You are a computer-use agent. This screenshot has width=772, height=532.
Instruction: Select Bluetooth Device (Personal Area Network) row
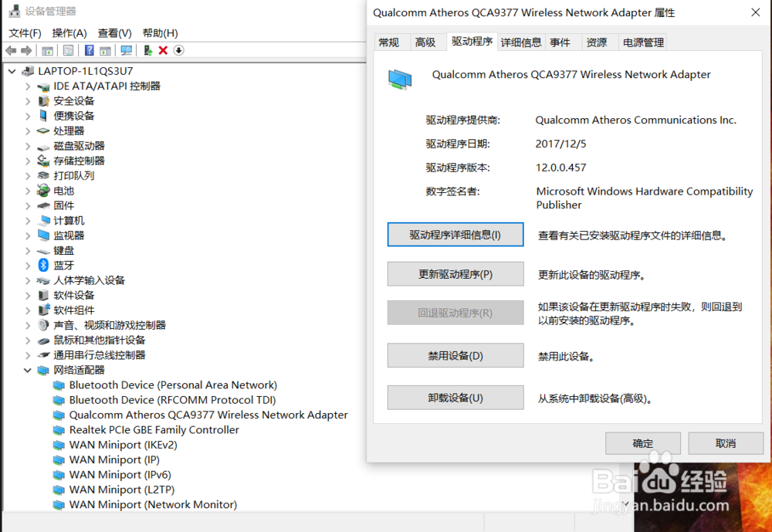[x=173, y=385]
